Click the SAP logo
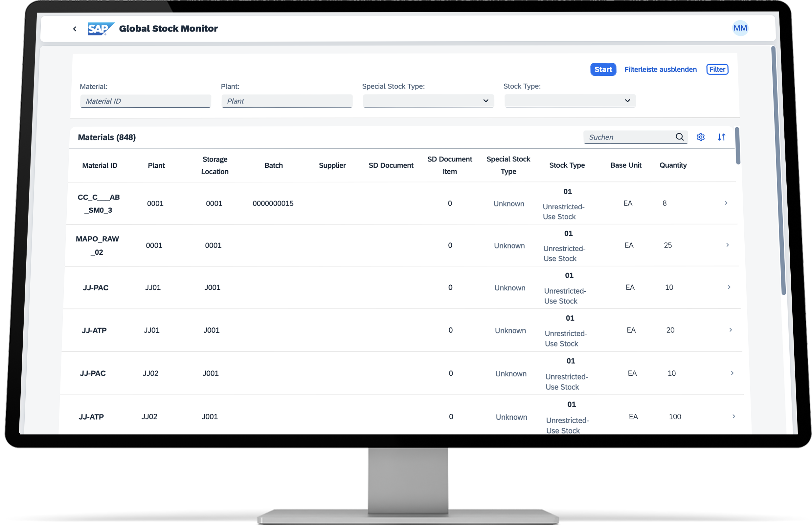Image resolution: width=812 pixels, height=525 pixels. pyautogui.click(x=99, y=28)
